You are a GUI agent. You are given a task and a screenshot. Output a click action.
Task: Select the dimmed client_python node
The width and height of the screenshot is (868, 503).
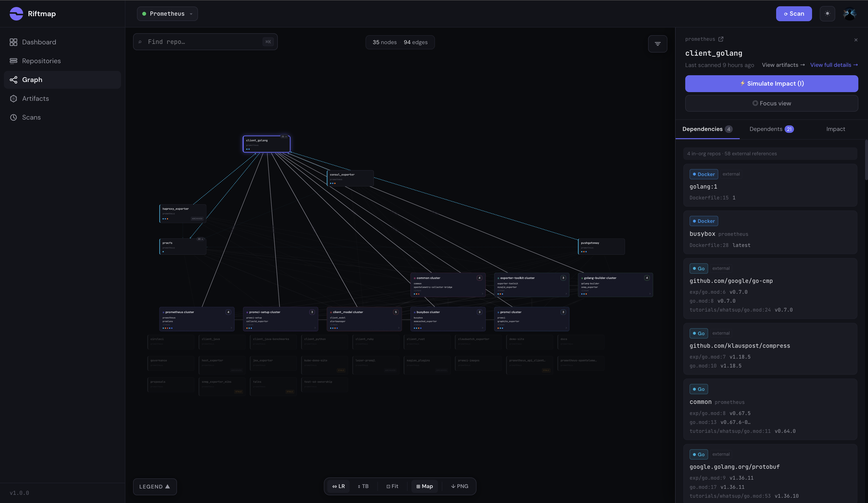[325, 342]
